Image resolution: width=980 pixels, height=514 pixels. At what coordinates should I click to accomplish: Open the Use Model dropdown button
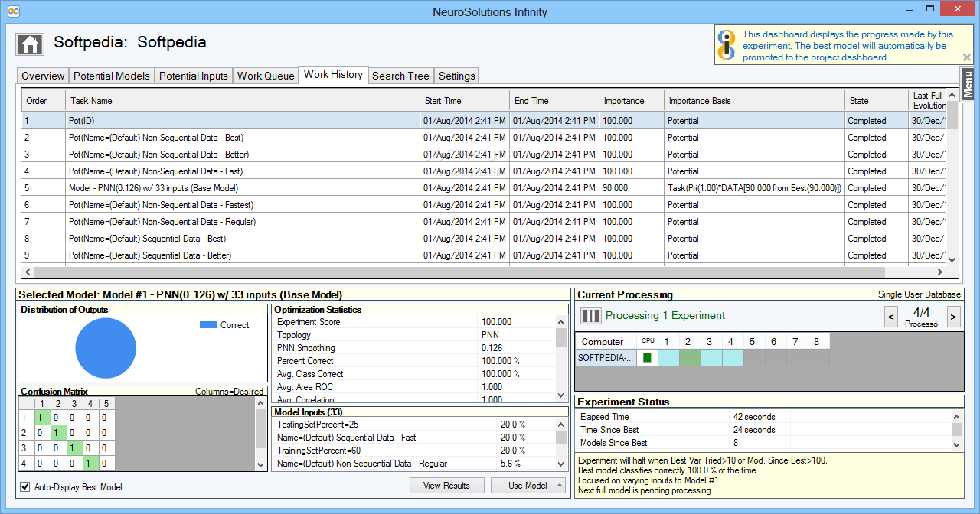(x=528, y=485)
